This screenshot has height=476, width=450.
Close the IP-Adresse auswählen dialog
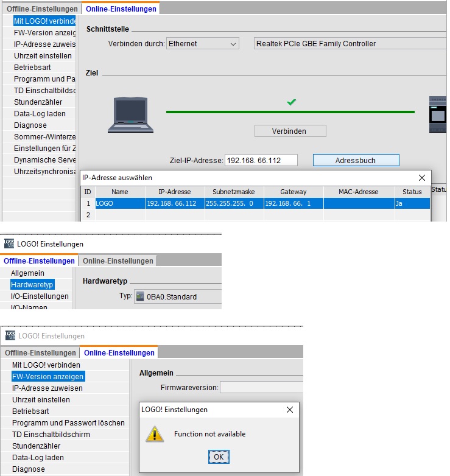(x=422, y=178)
